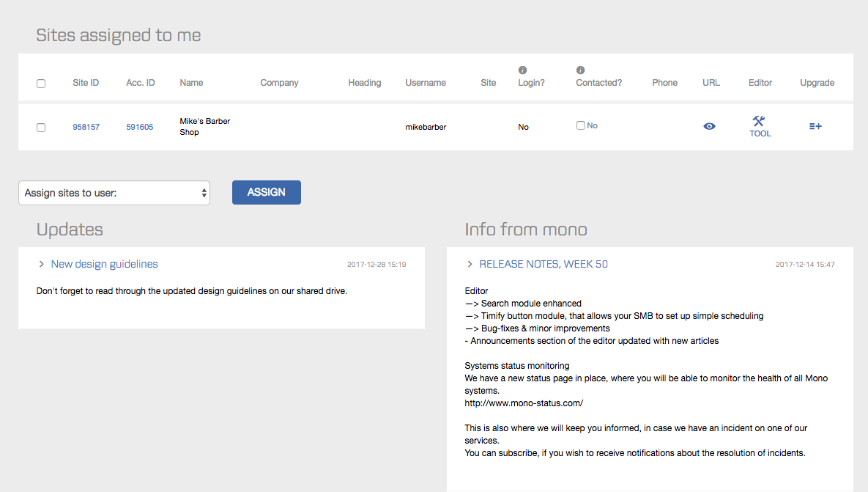Image resolution: width=868 pixels, height=492 pixels.
Task: Open the URL preview eye icon for Mike's Barber Shop
Action: pos(709,126)
